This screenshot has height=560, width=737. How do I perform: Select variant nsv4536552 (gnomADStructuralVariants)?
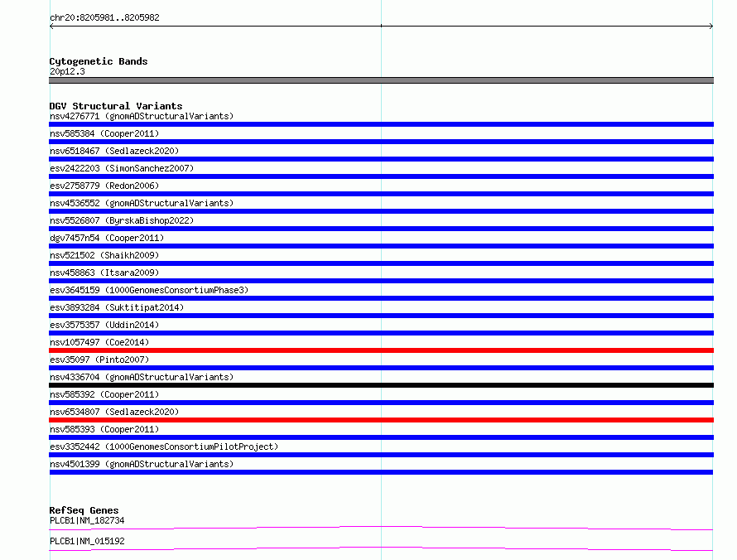click(x=142, y=203)
